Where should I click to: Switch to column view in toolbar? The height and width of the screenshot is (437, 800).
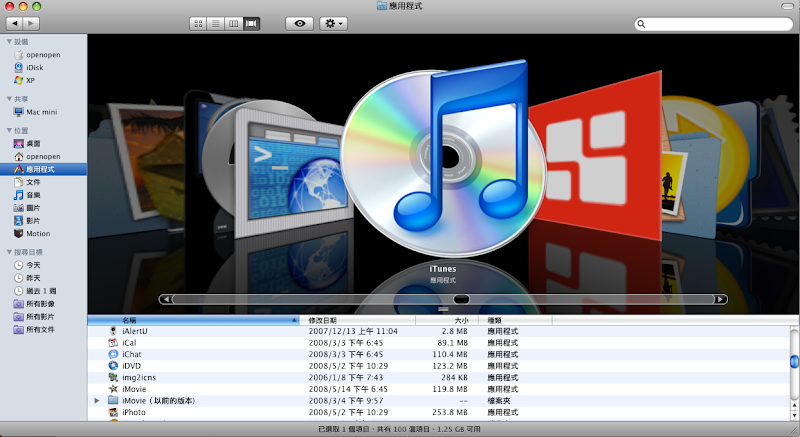point(233,22)
